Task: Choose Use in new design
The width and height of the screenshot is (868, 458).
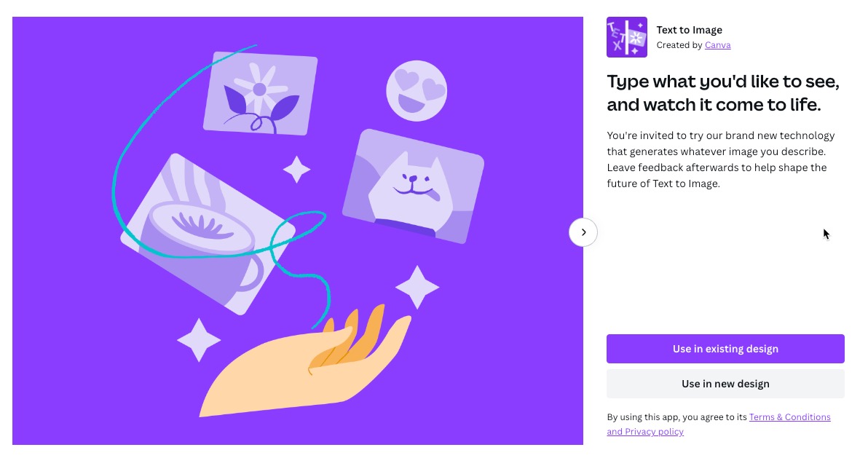Action: tap(725, 384)
